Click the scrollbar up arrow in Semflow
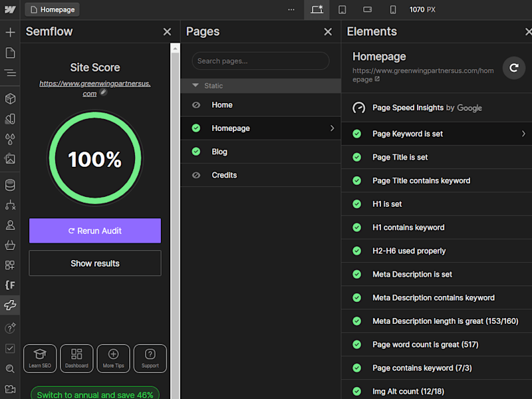Image resolution: width=532 pixels, height=399 pixels. 175,49
